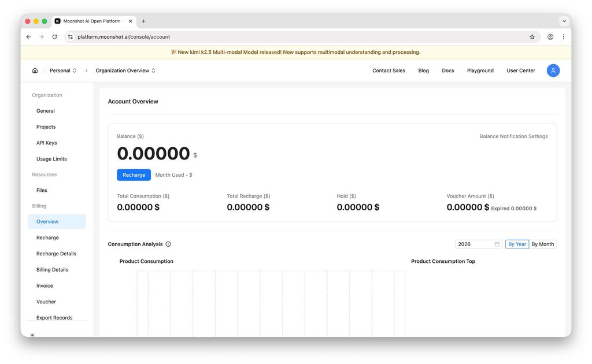Click the Hold ($) value
592x364 pixels.
358,207
